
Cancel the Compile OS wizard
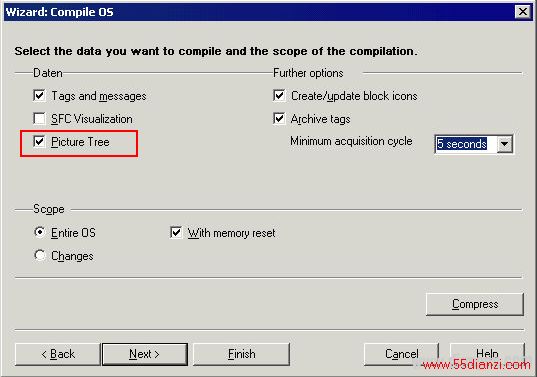[401, 354]
